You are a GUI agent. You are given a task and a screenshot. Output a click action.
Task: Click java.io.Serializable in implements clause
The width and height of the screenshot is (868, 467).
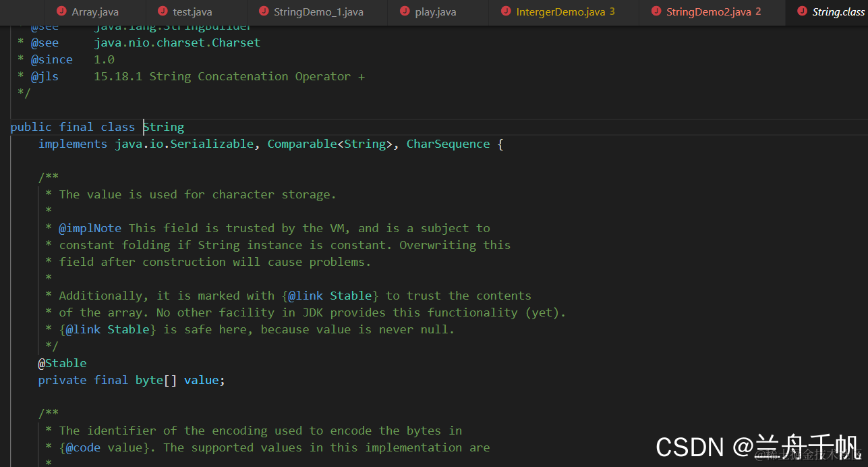click(x=184, y=144)
